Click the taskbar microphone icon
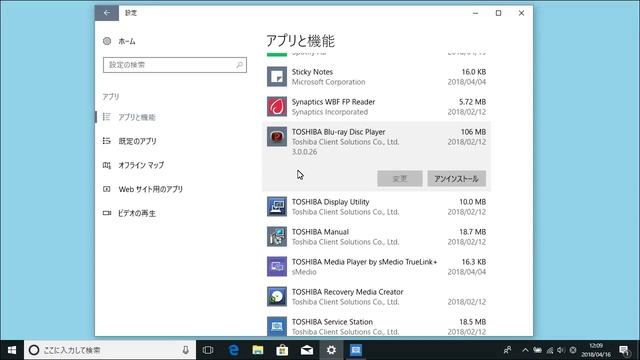 (x=185, y=350)
